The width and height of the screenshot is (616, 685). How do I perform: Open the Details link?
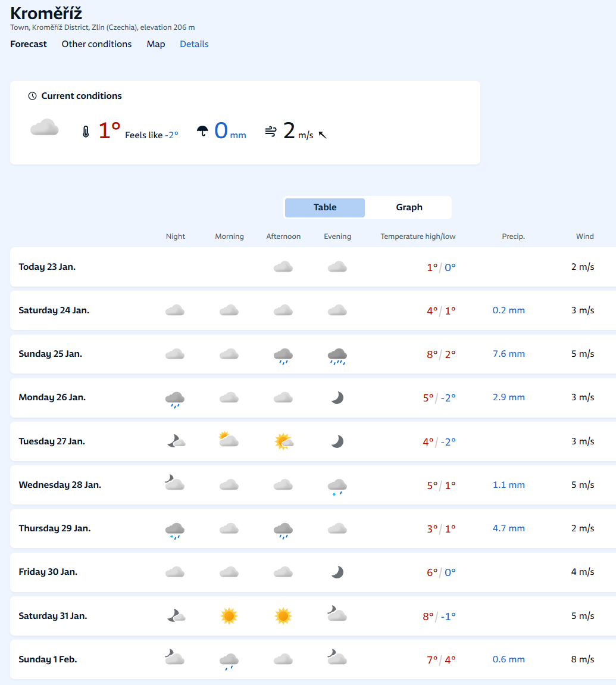coord(194,44)
